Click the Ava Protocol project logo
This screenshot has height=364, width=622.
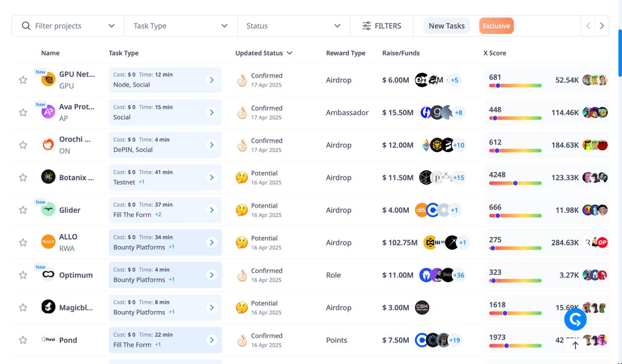[x=48, y=112]
